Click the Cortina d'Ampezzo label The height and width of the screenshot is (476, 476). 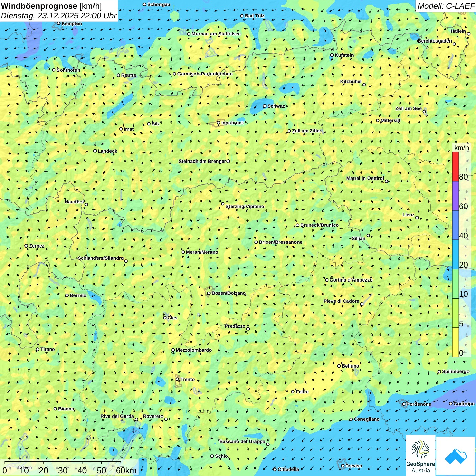point(351,280)
